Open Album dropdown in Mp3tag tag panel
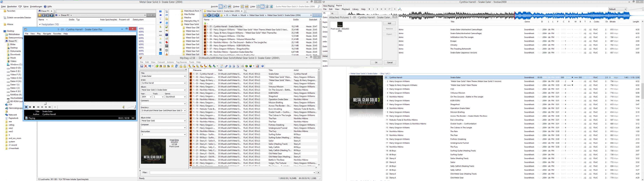Image resolution: width=644 pixels, height=181 pixels. (185, 90)
